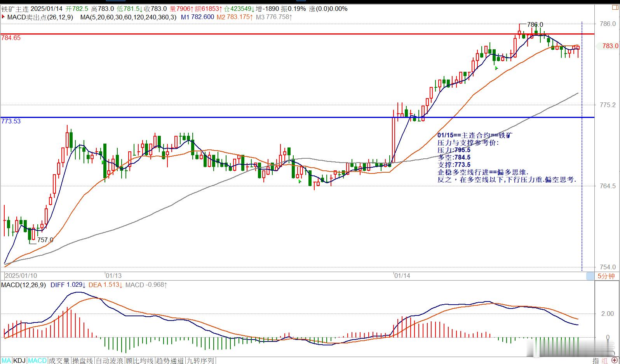Viewport: 620px width, 364px height.
Task: Click the M3 776.758 moving average value
Action: (274, 17)
